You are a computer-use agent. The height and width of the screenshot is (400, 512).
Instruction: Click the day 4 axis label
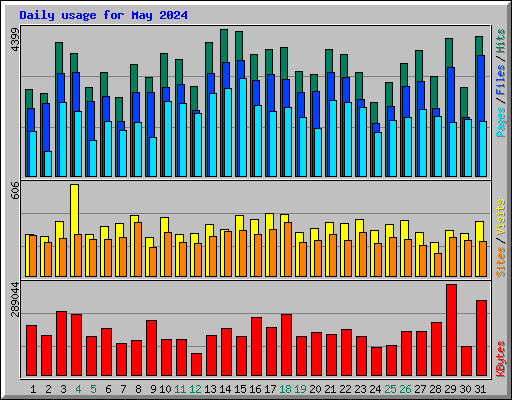(x=78, y=389)
